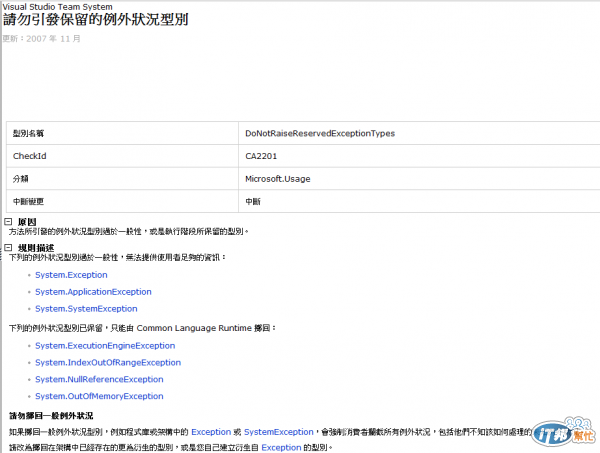The height and width of the screenshot is (453, 600).
Task: Select the CA2201 value cell
Action: point(419,156)
